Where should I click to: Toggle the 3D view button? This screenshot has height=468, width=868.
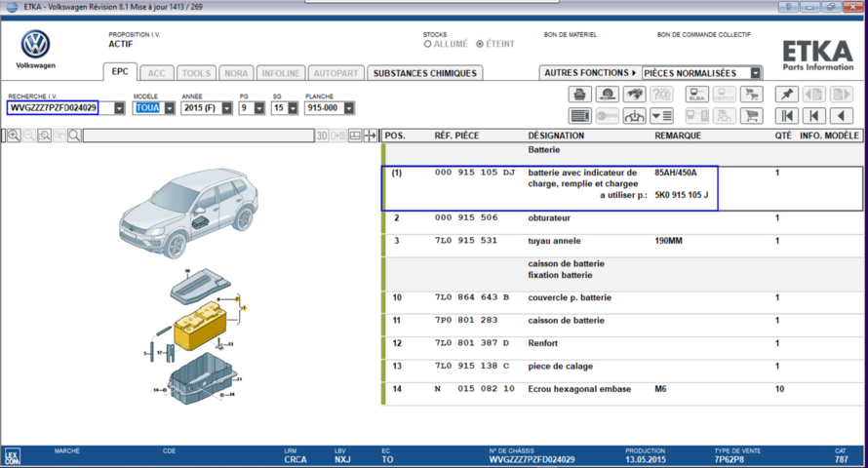coord(322,136)
